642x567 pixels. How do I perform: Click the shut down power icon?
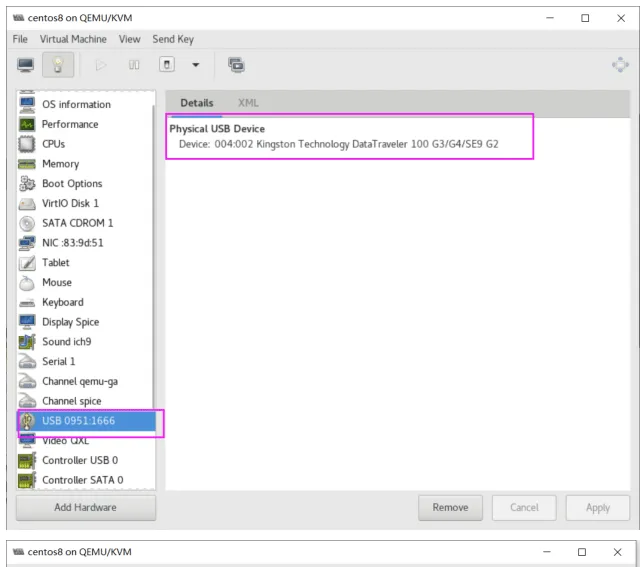pyautogui.click(x=167, y=65)
